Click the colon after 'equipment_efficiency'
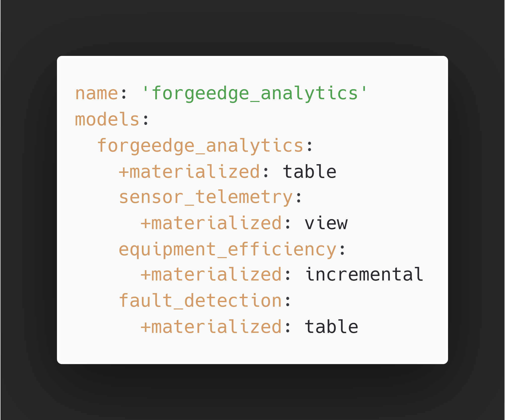Image resolution: width=505 pixels, height=420 pixels. coord(342,250)
